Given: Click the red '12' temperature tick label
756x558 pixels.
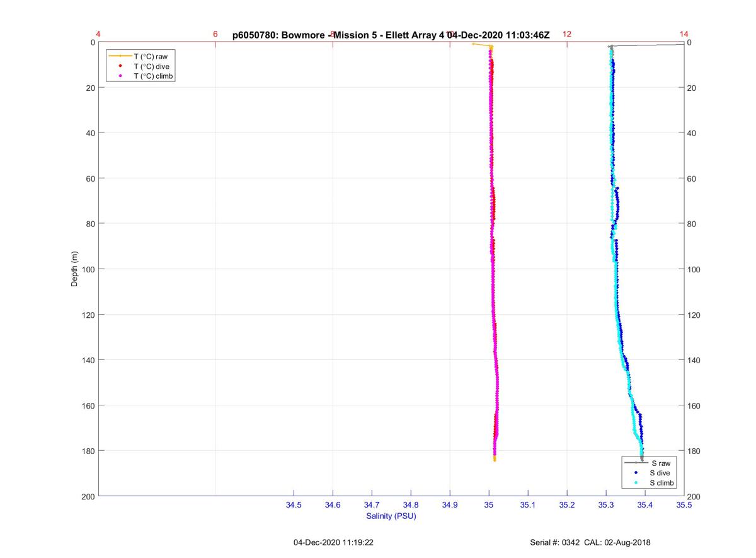Looking at the screenshot, I should [567, 34].
